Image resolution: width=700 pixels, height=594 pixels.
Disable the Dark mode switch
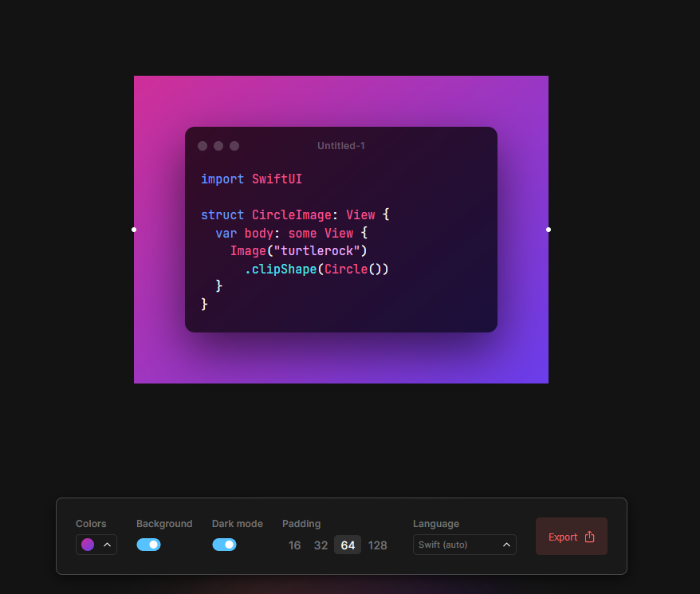224,545
